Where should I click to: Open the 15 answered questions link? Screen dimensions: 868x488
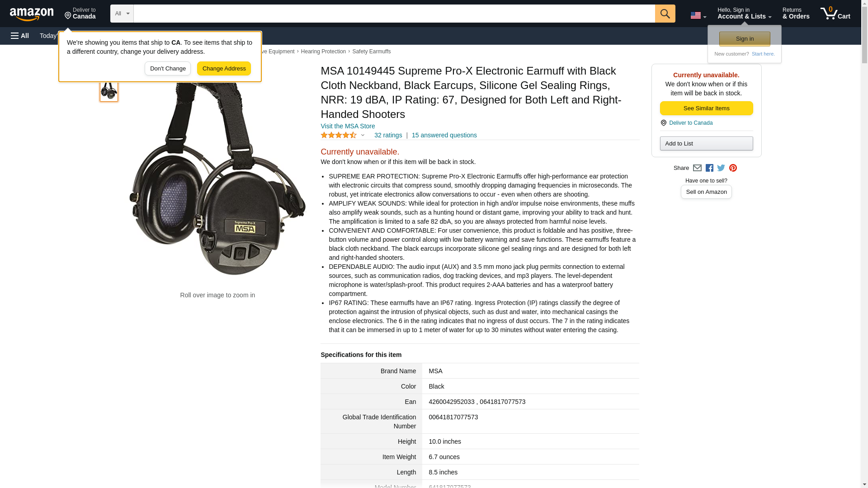444,135
